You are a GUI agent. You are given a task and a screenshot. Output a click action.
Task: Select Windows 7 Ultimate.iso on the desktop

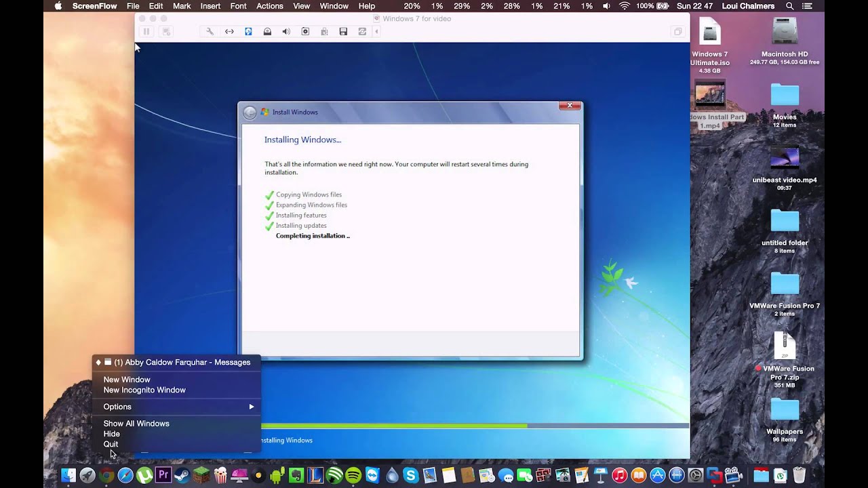[x=710, y=45]
